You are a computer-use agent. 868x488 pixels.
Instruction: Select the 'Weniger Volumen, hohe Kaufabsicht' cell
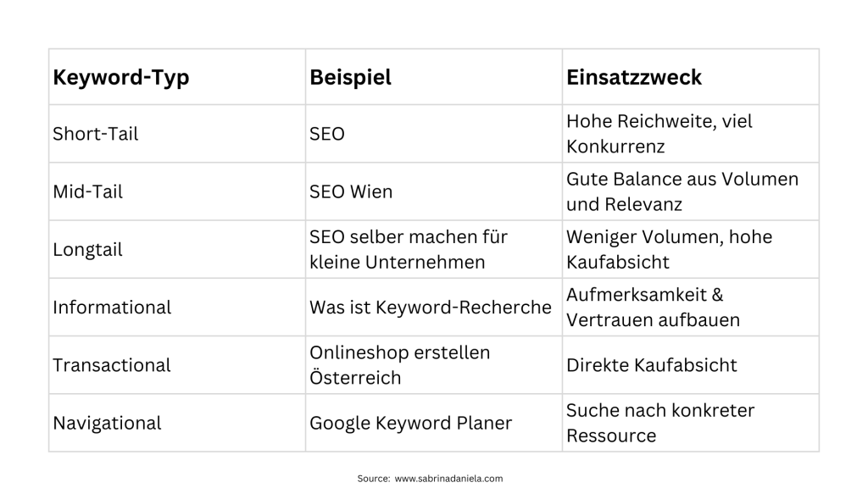[x=670, y=249]
